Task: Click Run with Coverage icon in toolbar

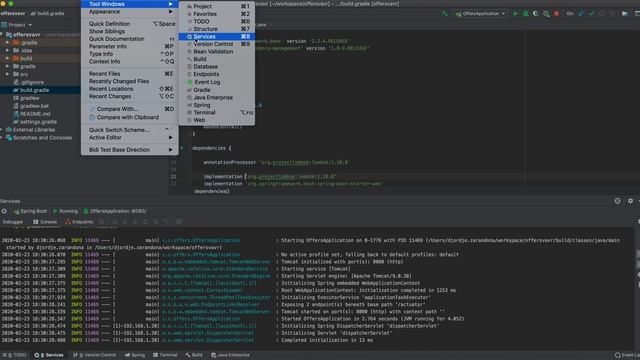Action: coord(536,13)
